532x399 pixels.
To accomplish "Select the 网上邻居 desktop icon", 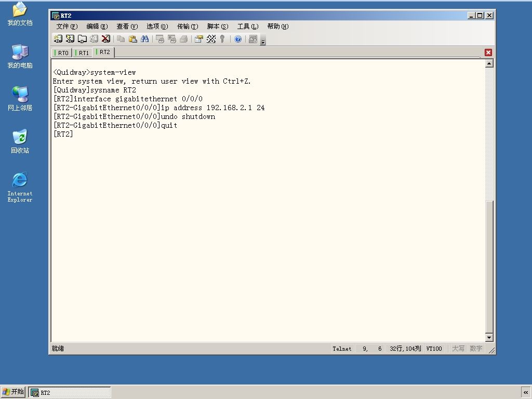I will (20, 99).
